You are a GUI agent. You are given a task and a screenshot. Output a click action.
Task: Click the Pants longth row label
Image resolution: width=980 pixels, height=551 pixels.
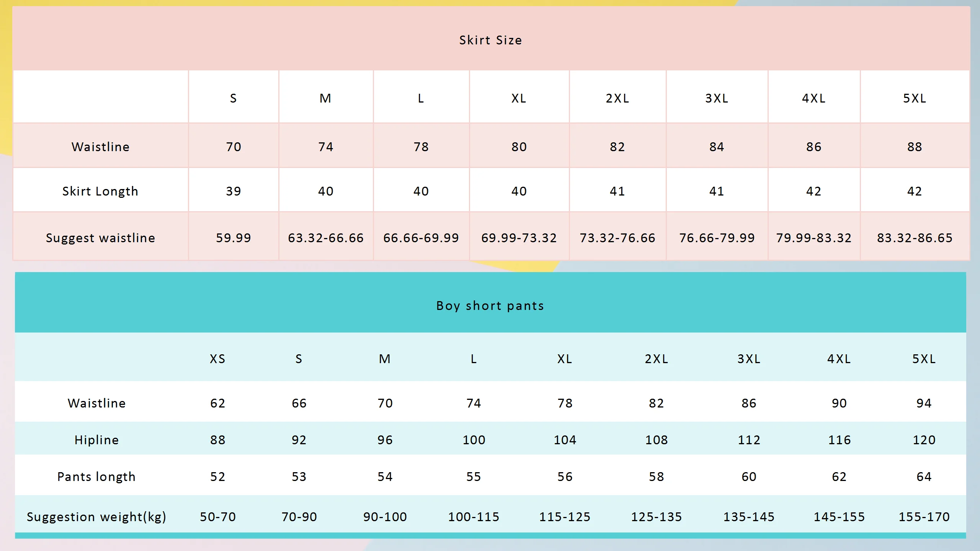(x=96, y=477)
